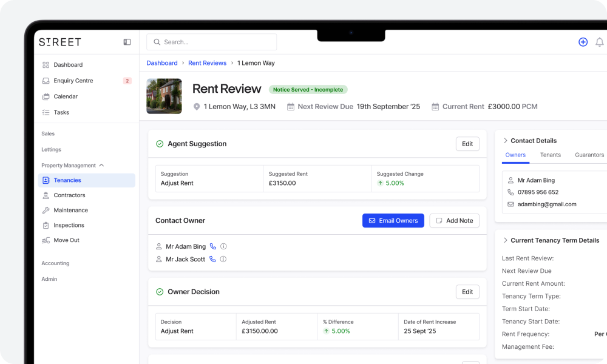This screenshot has height=364, width=607.
Task: Click the notification bell icon
Action: pos(600,42)
